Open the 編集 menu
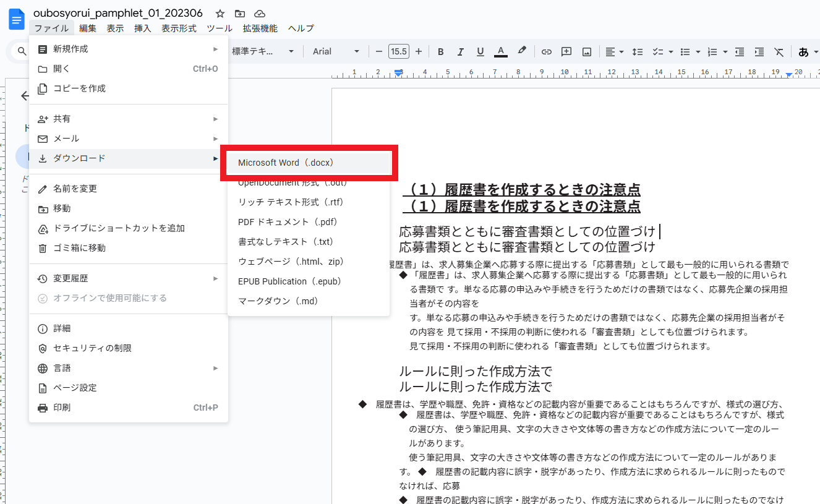This screenshot has height=504, width=820. (x=88, y=28)
